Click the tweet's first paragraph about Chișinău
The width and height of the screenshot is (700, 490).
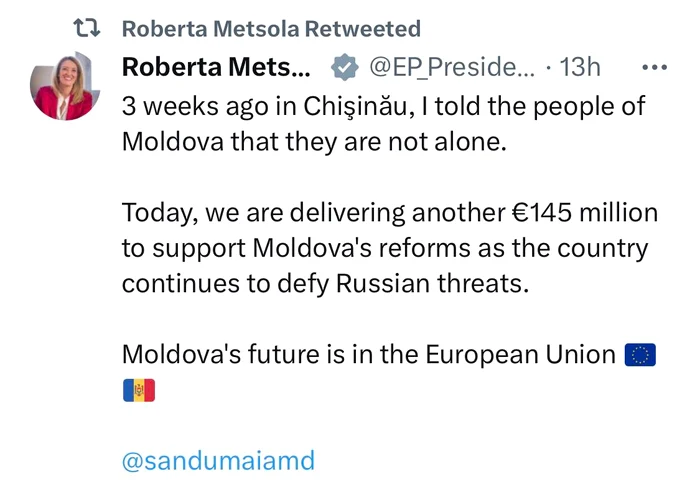tap(383, 124)
